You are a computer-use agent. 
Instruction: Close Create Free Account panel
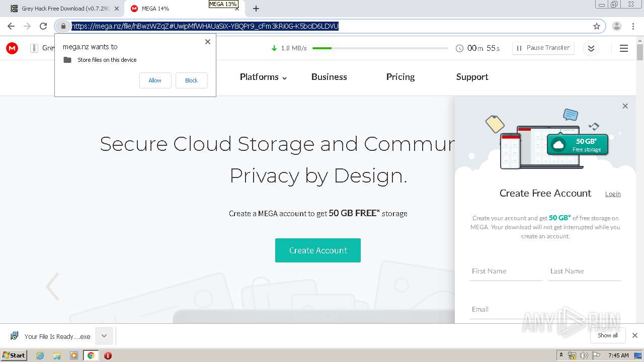click(625, 106)
